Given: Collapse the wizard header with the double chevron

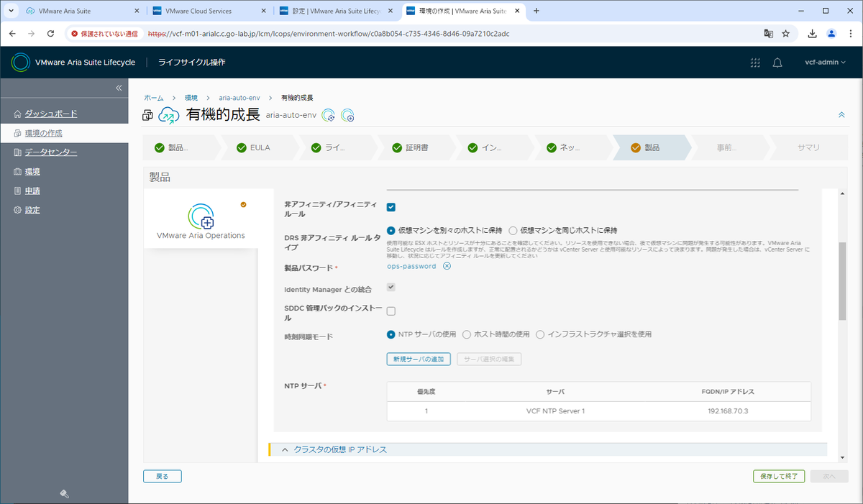Looking at the screenshot, I should [x=841, y=115].
